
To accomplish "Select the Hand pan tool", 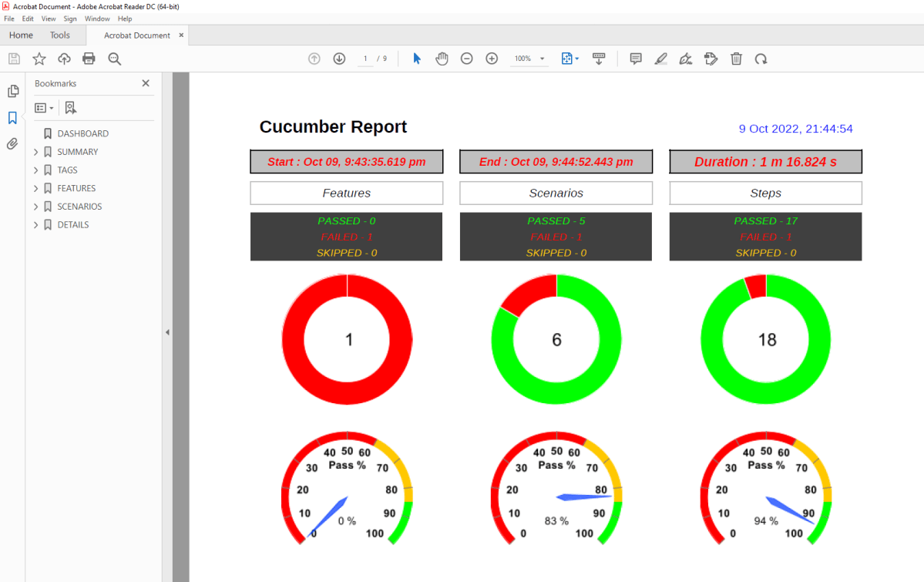I will tap(442, 59).
